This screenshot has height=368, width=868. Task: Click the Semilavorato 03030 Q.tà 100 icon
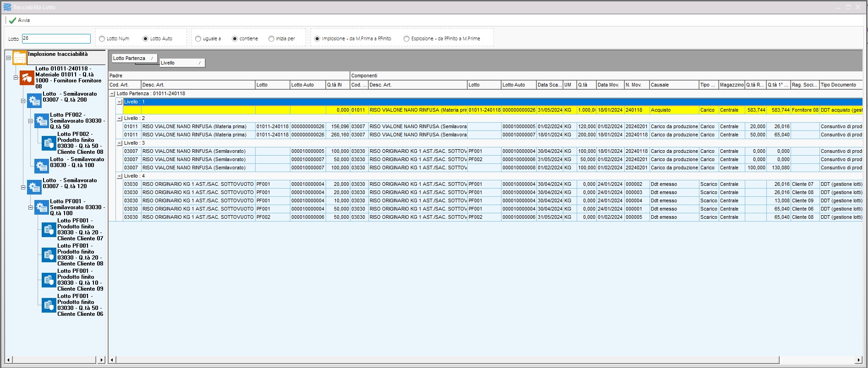(x=42, y=166)
